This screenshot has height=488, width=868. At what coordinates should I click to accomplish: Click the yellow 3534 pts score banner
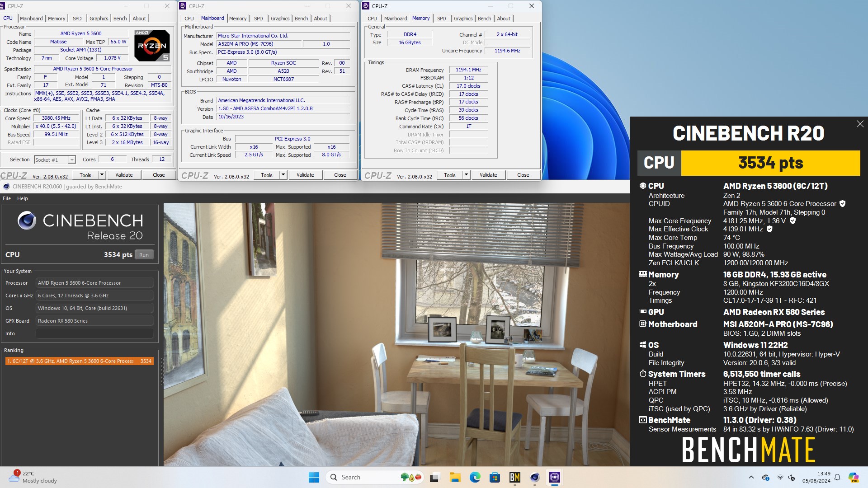click(770, 163)
